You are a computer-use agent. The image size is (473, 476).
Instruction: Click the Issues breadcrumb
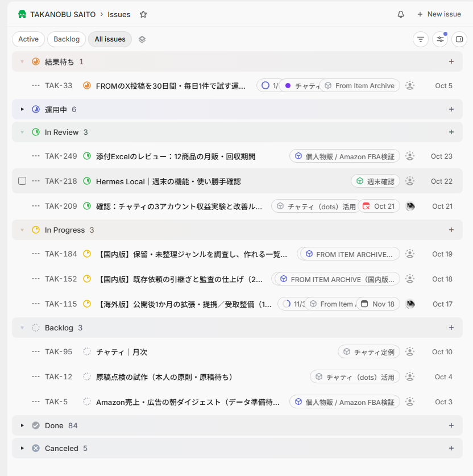point(119,14)
